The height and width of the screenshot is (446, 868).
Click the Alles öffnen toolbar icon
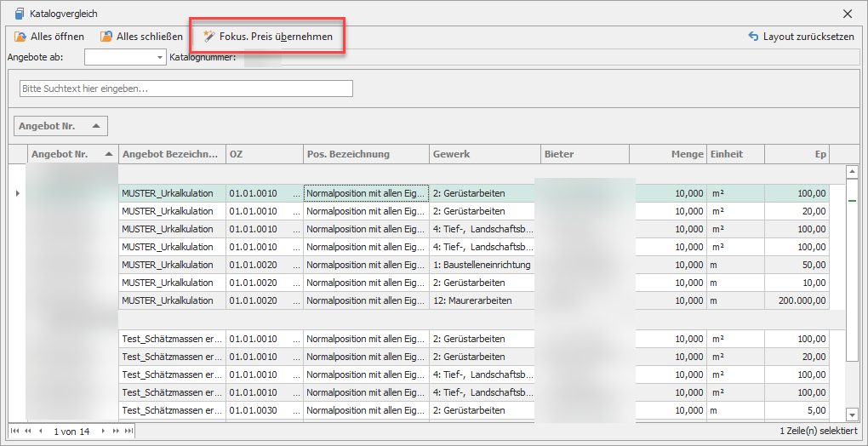click(21, 37)
